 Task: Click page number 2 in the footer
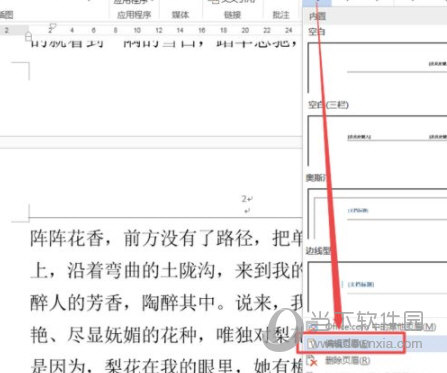(x=244, y=199)
